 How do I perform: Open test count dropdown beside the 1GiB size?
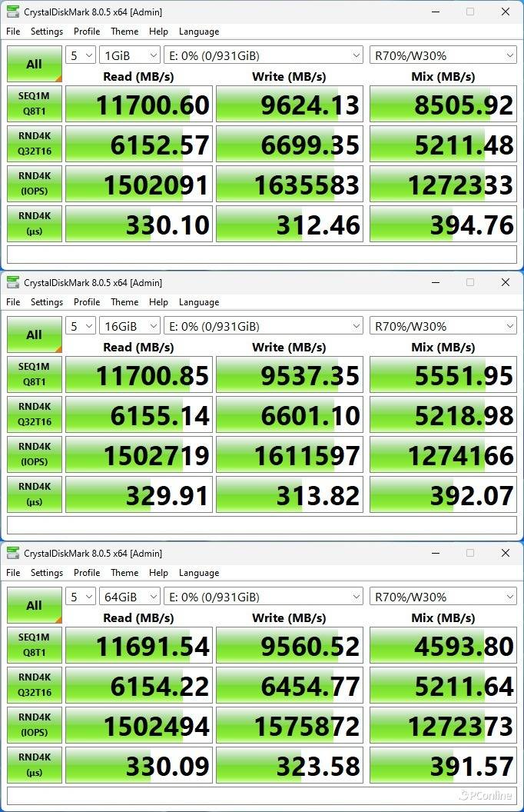point(81,55)
